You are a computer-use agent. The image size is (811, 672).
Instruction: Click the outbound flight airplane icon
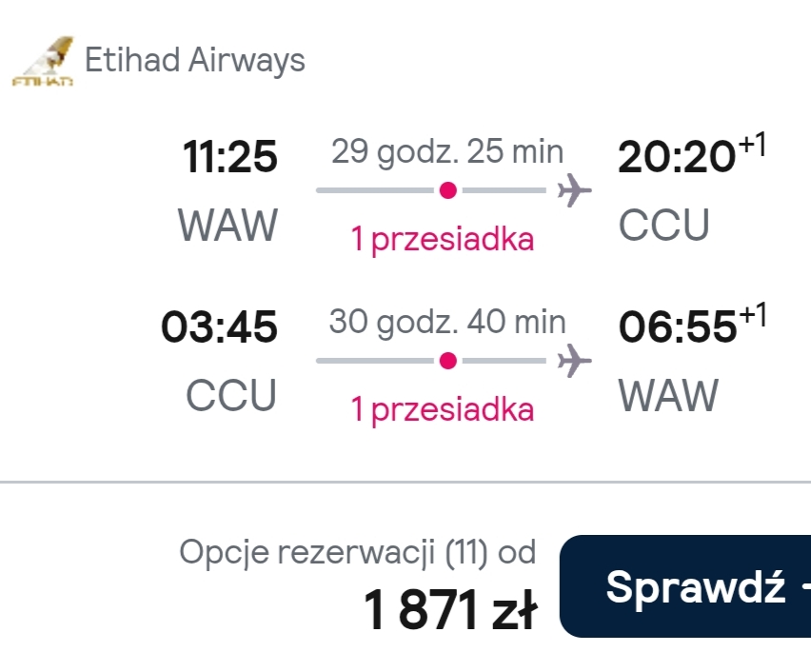pyautogui.click(x=574, y=190)
